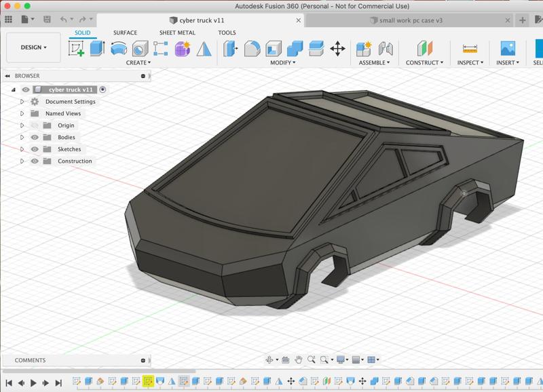Open the DESIGN workspace dropdown

click(x=33, y=47)
